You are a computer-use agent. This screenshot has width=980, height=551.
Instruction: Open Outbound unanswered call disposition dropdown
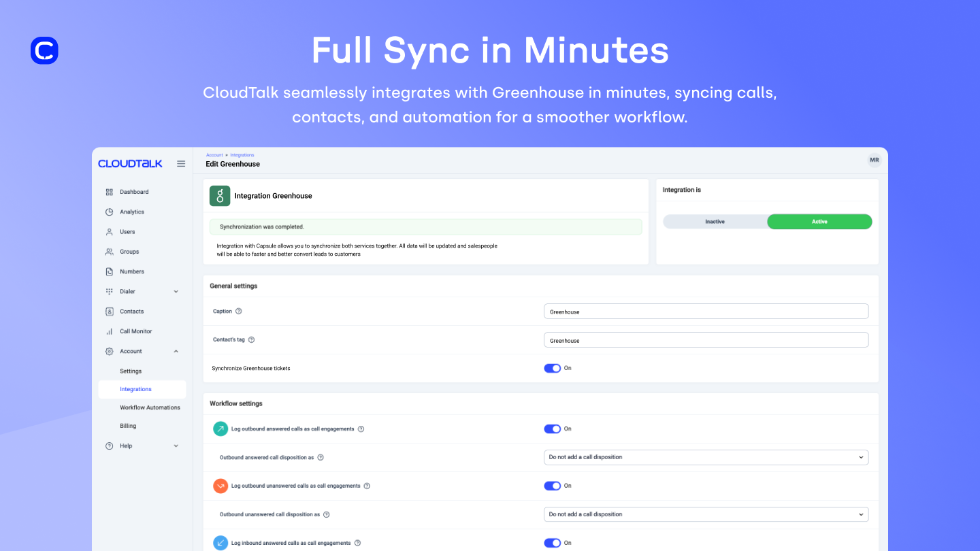pos(706,514)
